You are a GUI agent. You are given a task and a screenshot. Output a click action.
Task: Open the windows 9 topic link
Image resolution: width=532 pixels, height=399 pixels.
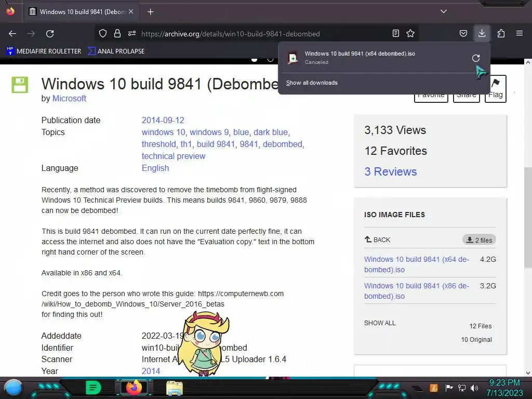(x=209, y=132)
